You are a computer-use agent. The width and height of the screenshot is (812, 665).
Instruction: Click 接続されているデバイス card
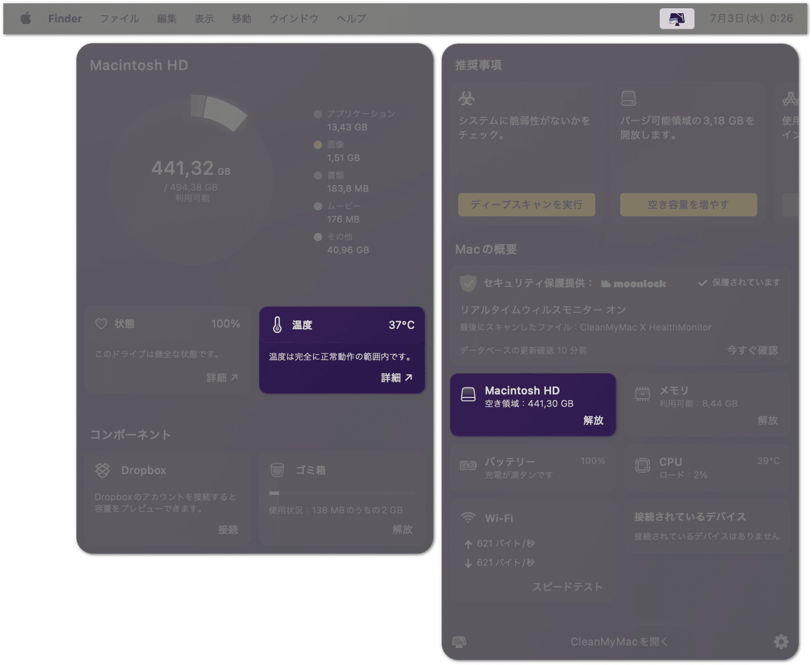pyautogui.click(x=707, y=526)
